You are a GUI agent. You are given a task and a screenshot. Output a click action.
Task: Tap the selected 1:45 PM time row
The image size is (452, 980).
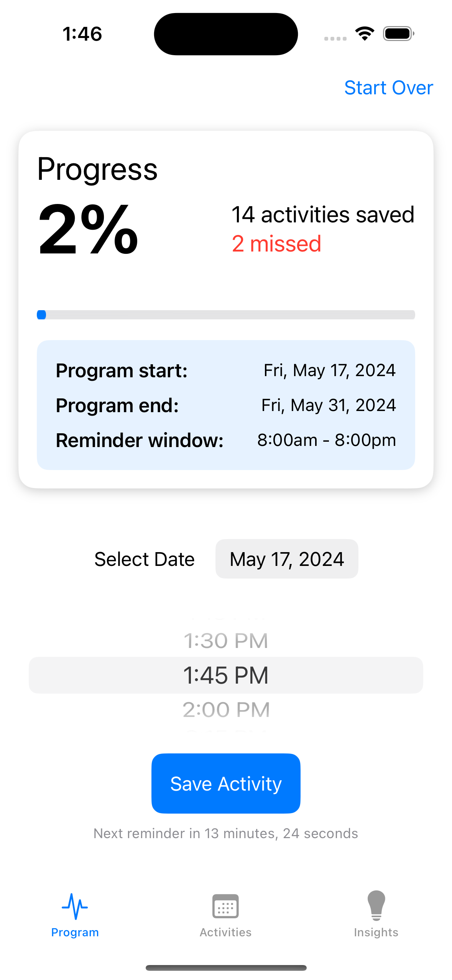coord(226,675)
